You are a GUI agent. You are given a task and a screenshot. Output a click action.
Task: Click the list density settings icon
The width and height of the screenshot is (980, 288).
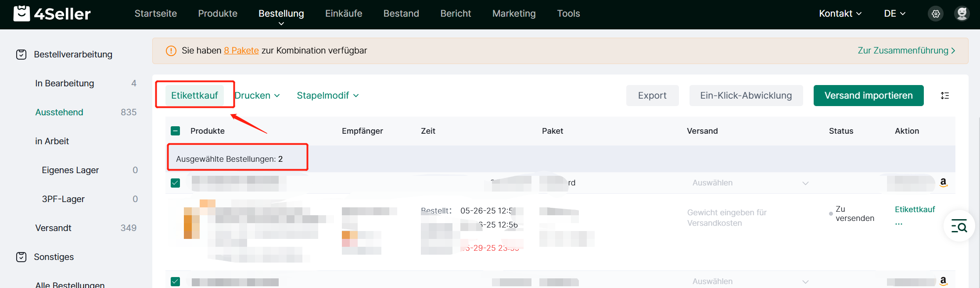(945, 96)
